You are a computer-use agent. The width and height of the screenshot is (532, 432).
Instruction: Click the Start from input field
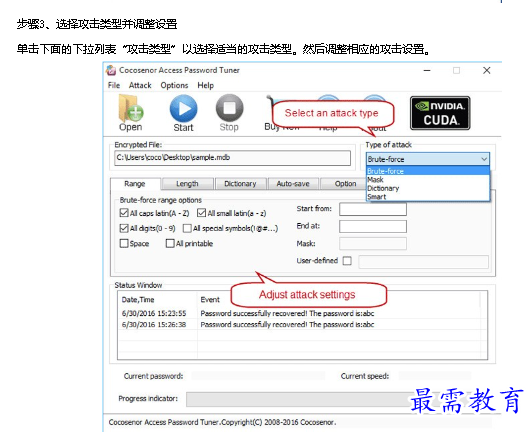pyautogui.click(x=373, y=209)
